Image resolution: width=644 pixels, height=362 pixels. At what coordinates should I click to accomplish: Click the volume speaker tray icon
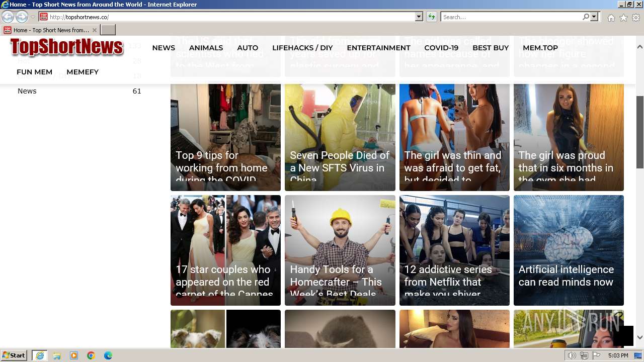pos(572,355)
